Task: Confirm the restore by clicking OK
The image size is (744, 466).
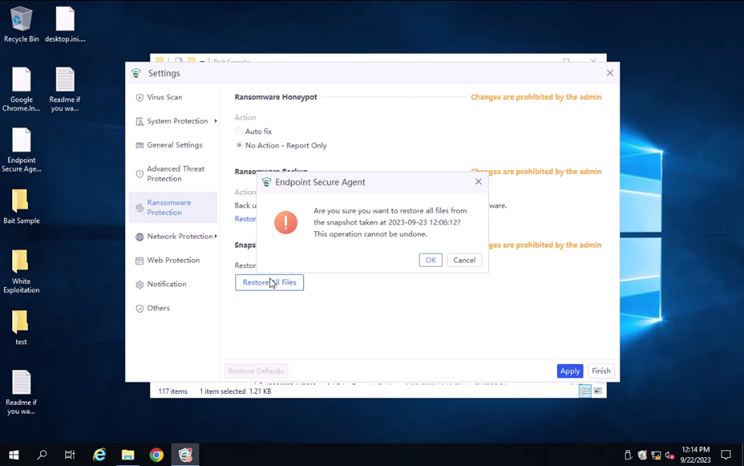Action: pos(430,260)
